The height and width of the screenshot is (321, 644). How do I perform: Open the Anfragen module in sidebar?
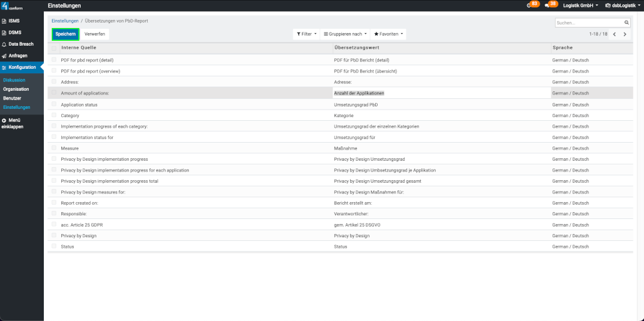[18, 56]
